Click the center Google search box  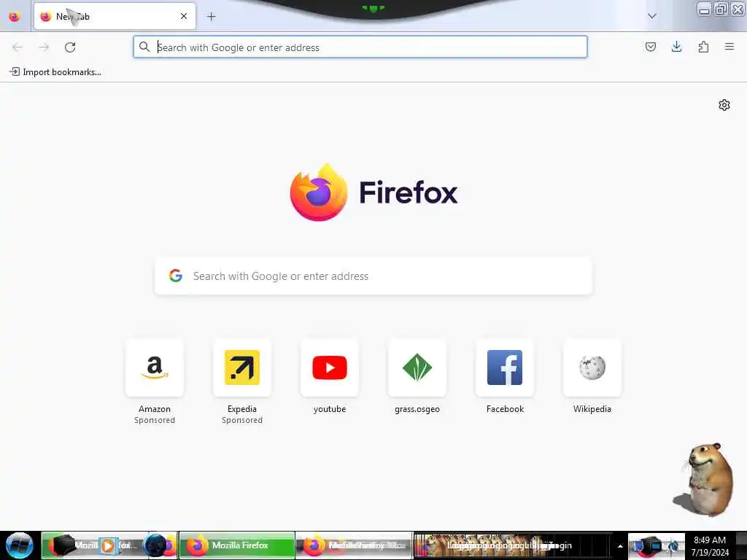373,276
